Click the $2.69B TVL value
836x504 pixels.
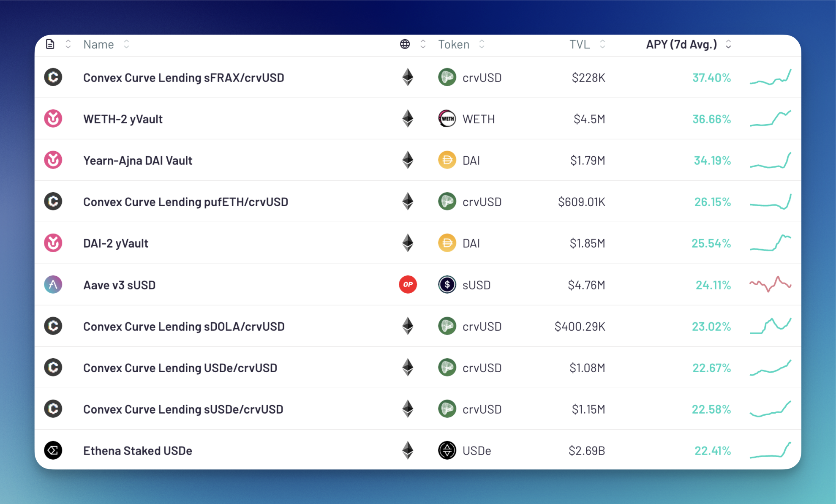pos(587,451)
